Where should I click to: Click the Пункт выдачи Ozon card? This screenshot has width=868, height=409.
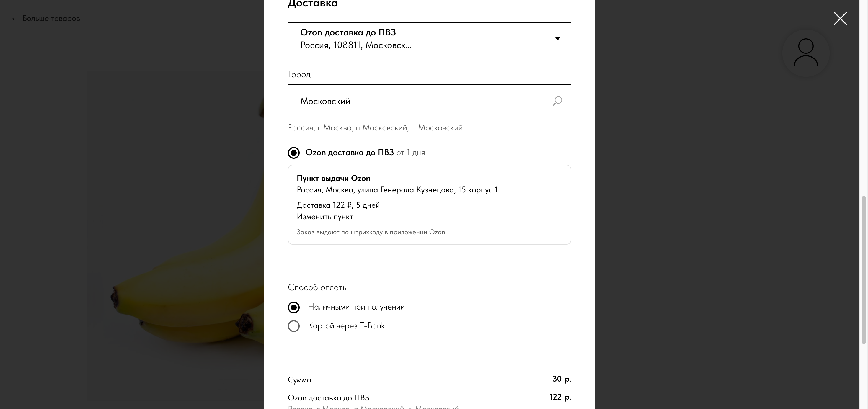(x=429, y=204)
